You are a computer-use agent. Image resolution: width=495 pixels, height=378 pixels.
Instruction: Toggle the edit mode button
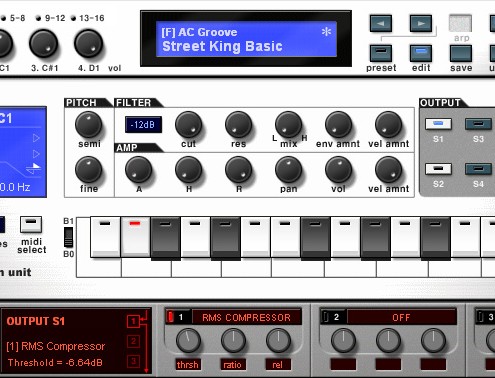pyautogui.click(x=421, y=53)
